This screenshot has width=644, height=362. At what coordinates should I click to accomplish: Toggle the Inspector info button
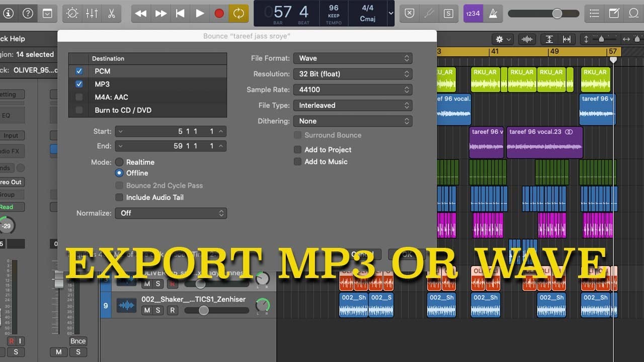point(8,14)
